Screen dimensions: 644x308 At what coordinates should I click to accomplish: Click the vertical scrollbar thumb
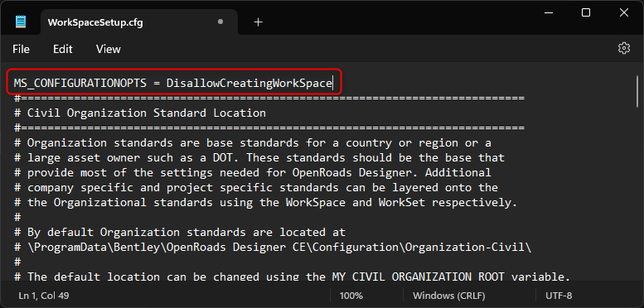[637, 91]
